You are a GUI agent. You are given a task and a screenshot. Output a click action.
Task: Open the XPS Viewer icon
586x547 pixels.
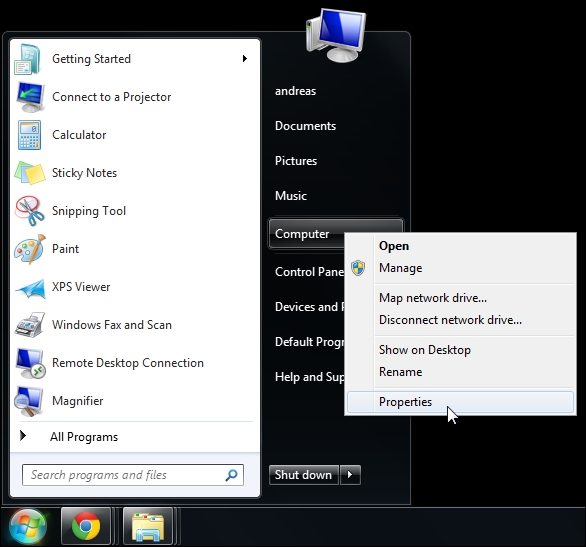coord(31,288)
